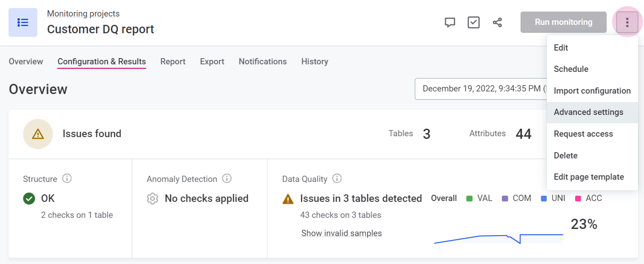Click the Monitoring projects breadcrumb link

pyautogui.click(x=83, y=14)
